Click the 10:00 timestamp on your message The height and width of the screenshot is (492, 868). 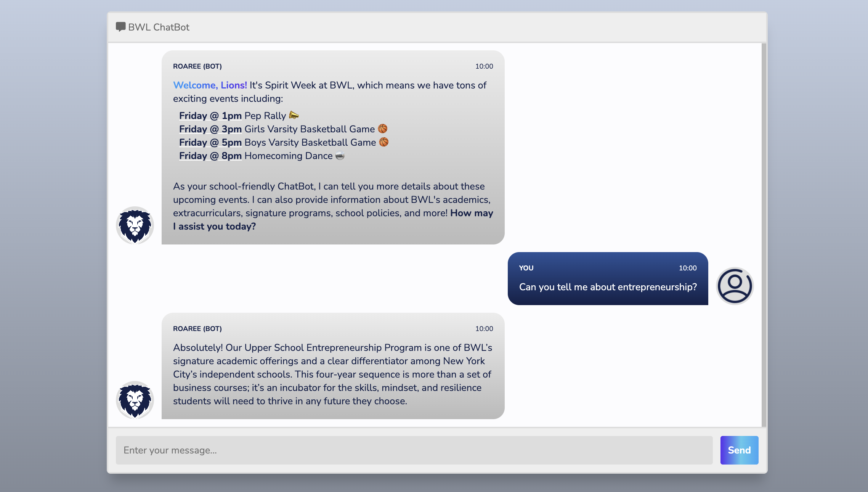(687, 268)
